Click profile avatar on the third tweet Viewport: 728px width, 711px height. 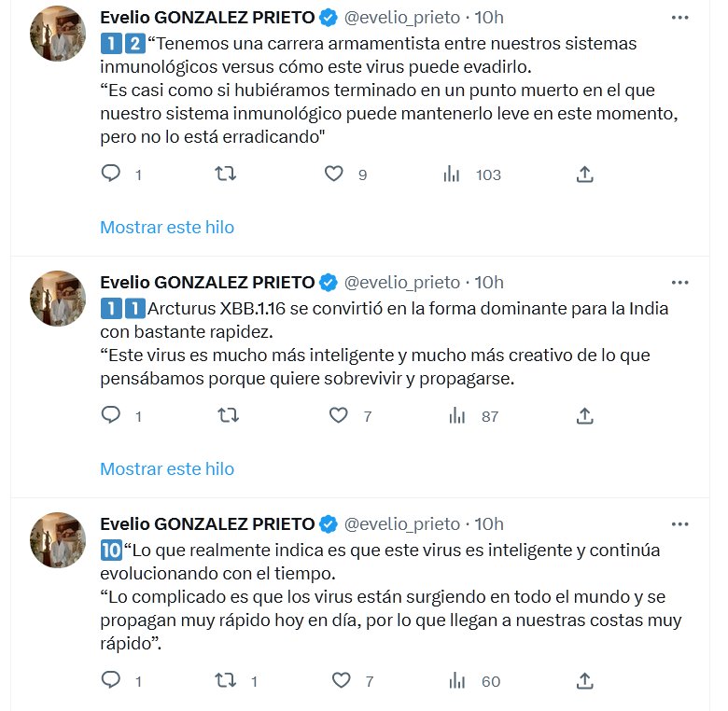click(x=58, y=540)
